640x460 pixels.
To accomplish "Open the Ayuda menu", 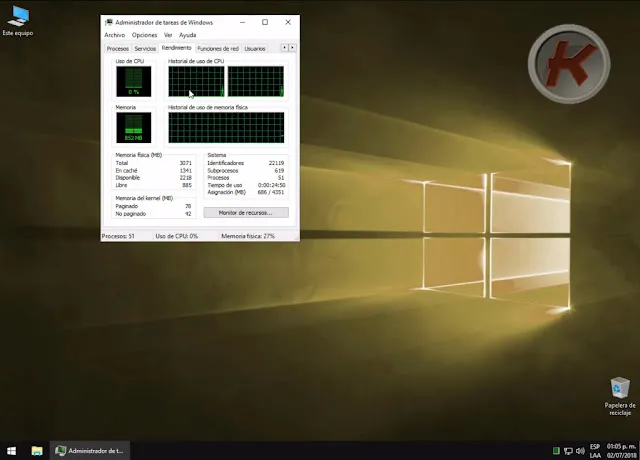I will 187,35.
